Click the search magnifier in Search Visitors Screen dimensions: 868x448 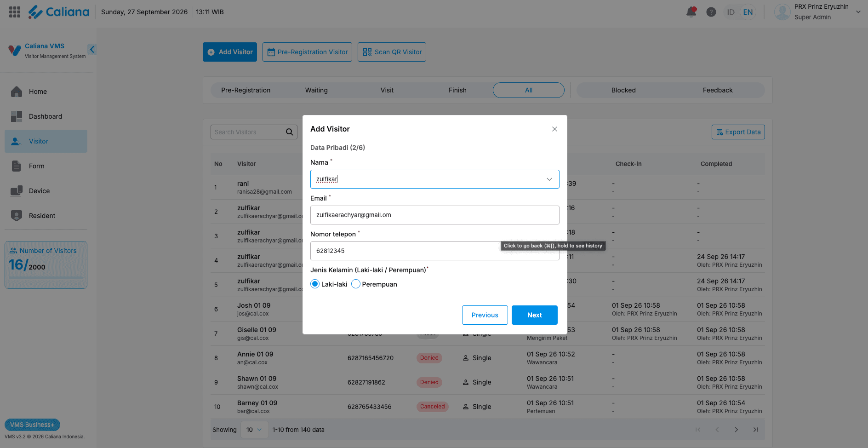point(290,132)
